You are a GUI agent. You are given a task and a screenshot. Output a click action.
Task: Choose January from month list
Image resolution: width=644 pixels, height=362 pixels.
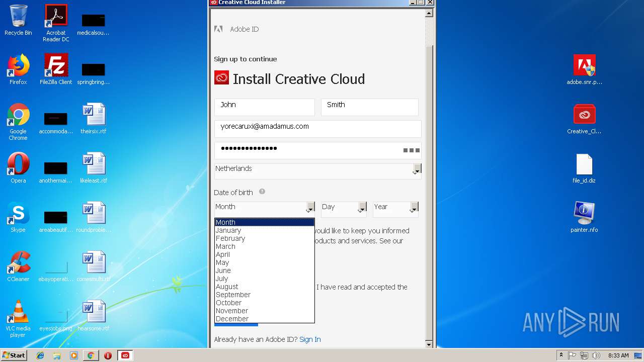pos(265,230)
